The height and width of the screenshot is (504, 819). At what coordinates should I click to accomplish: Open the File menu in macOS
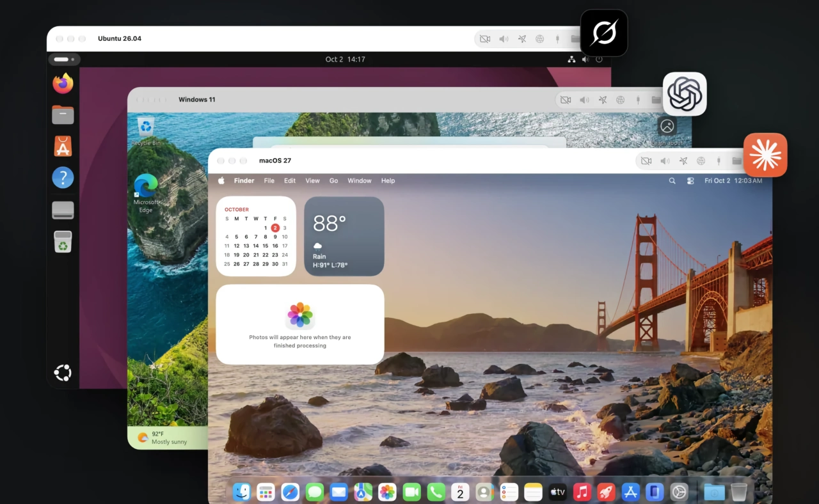(x=269, y=181)
